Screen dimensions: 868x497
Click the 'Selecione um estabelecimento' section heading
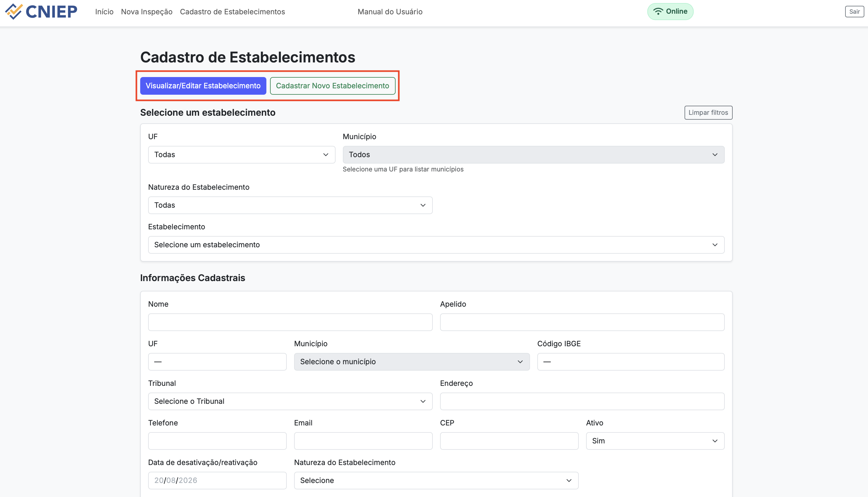point(208,113)
